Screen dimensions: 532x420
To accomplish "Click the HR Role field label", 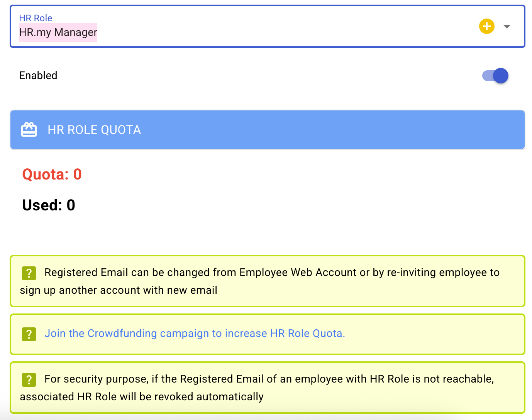I will (36, 18).
